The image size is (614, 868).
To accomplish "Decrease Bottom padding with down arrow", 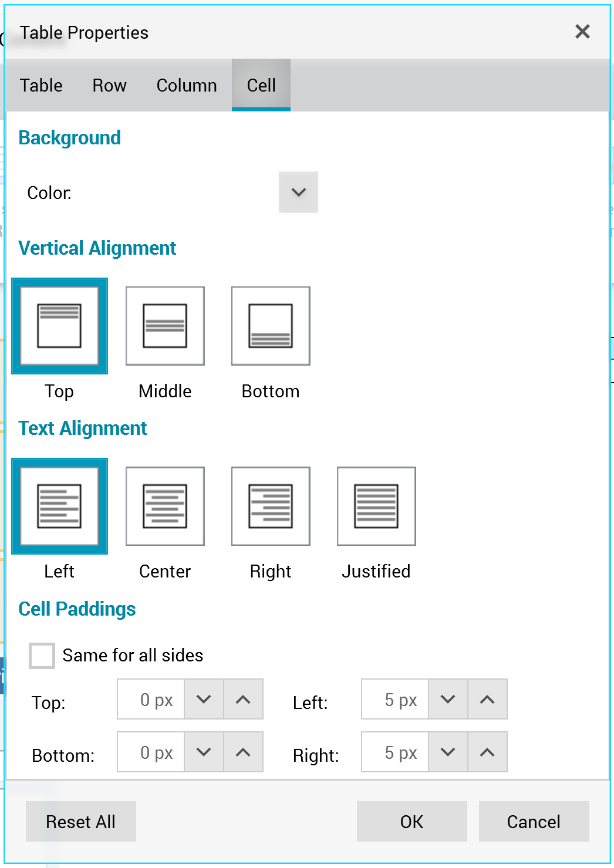I will (204, 752).
